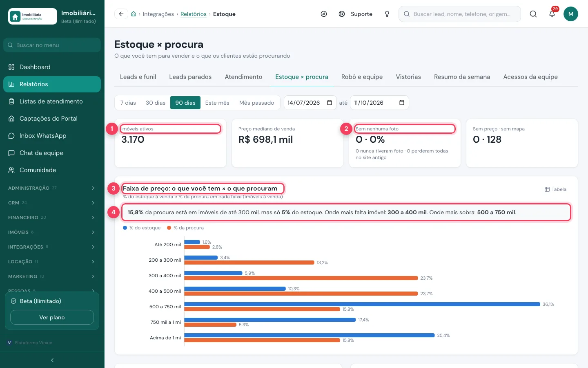This screenshot has width=588, height=368.
Task: Click the % do estoque legend item
Action: 142,228
